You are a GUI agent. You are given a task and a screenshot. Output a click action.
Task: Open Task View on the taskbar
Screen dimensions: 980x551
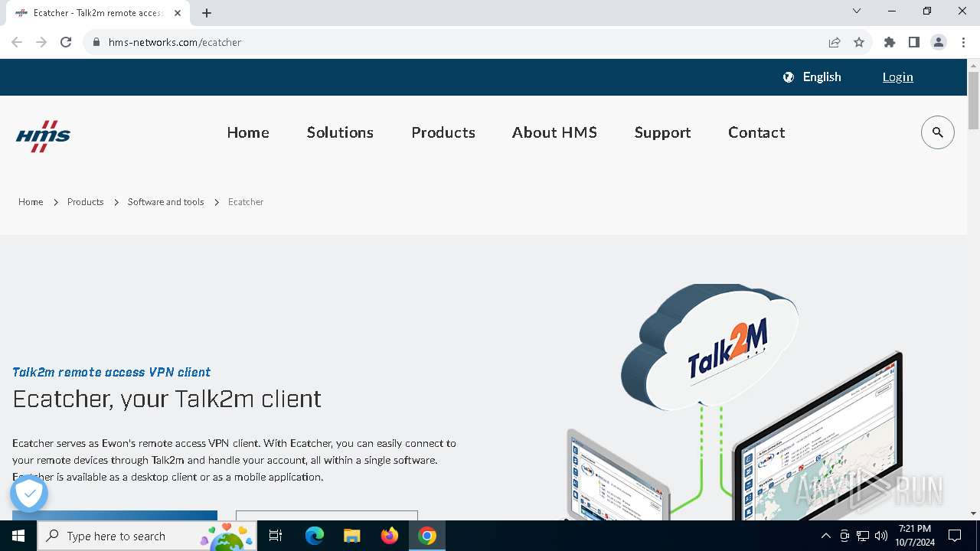276,536
